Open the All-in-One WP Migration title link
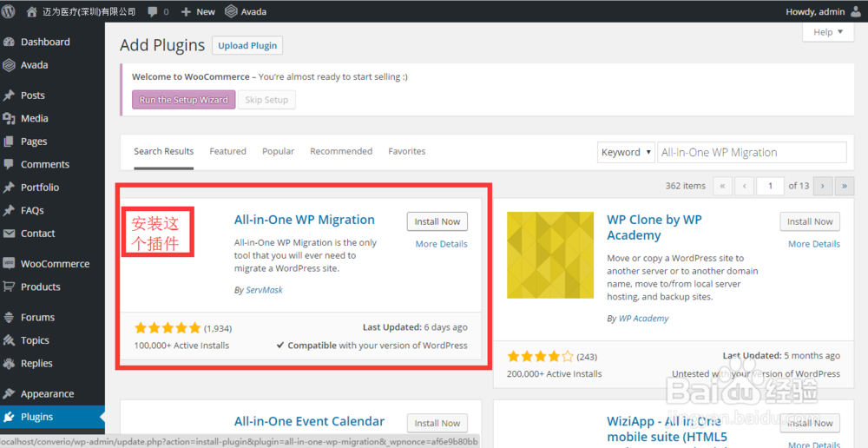Image resolution: width=868 pixels, height=448 pixels. coord(305,220)
